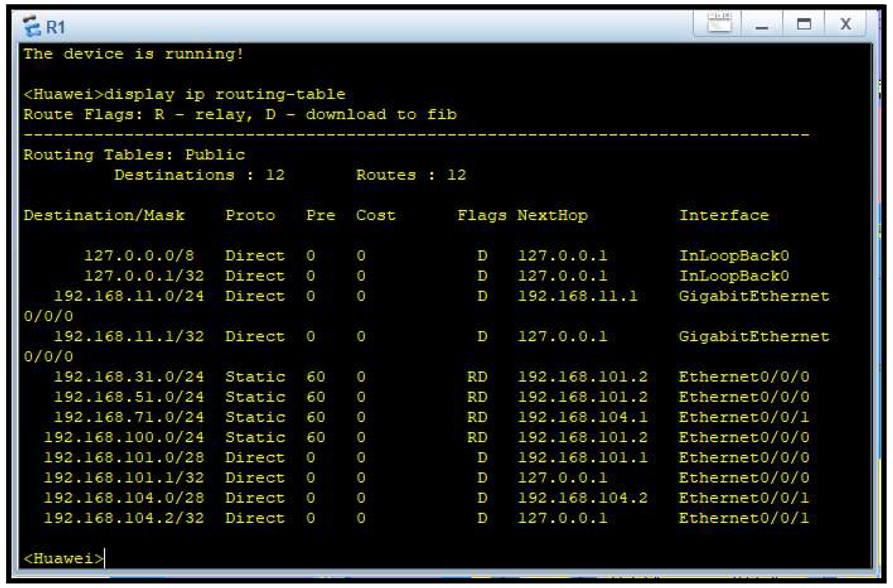Click the Proto column header
893x588 pixels.
pyautogui.click(x=250, y=216)
